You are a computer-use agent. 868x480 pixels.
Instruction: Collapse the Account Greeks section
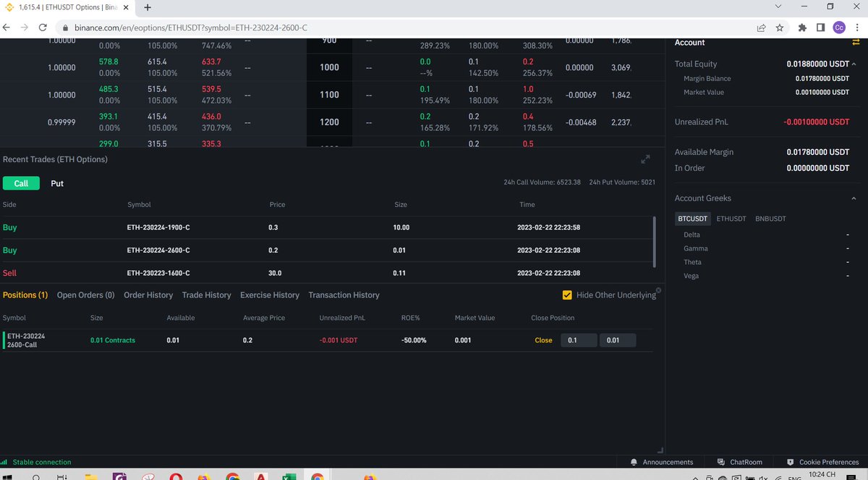(x=854, y=198)
